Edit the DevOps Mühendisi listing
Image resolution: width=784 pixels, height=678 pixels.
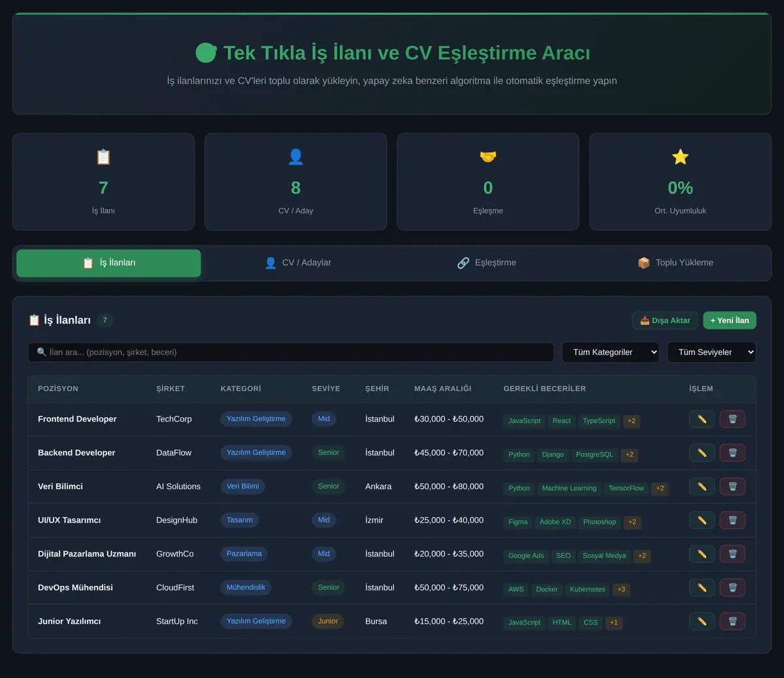pyautogui.click(x=702, y=588)
